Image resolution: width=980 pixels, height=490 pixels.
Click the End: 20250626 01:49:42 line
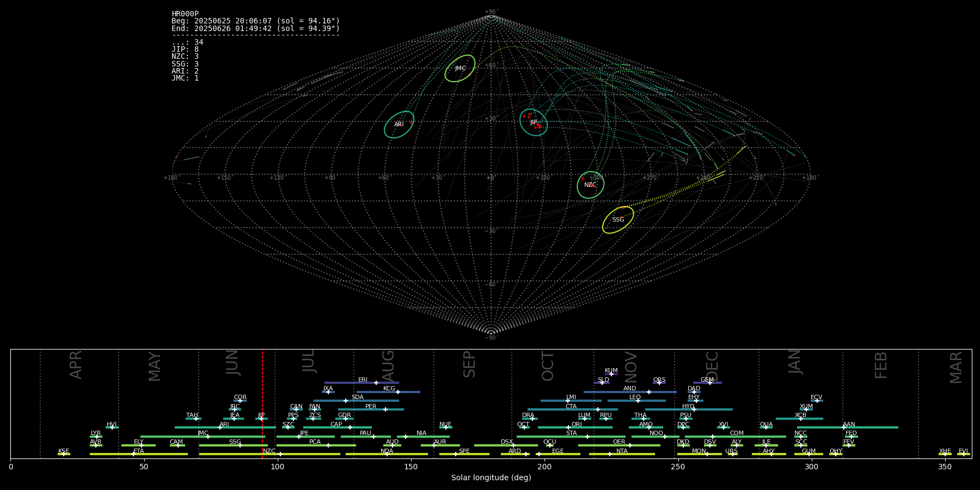(255, 28)
